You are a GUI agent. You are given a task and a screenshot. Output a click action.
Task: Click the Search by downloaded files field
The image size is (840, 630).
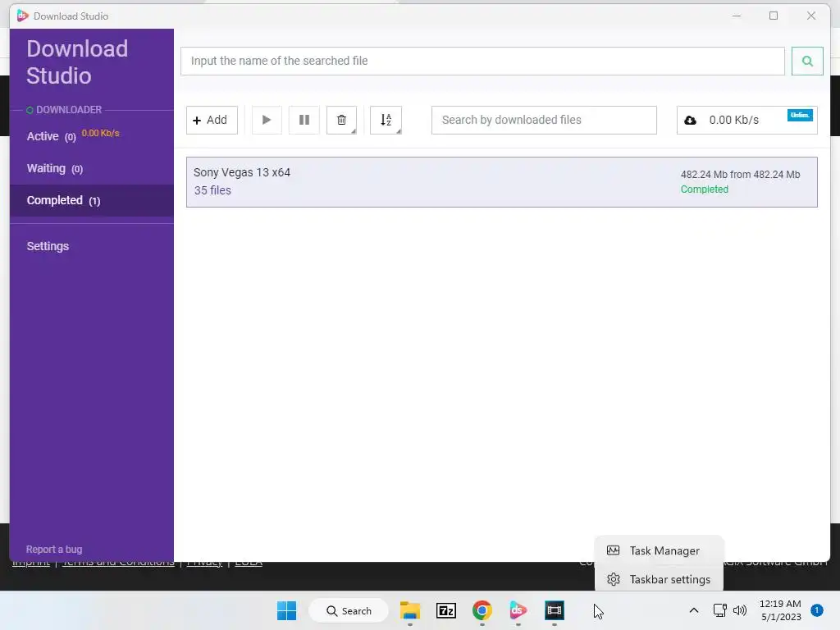[544, 120]
